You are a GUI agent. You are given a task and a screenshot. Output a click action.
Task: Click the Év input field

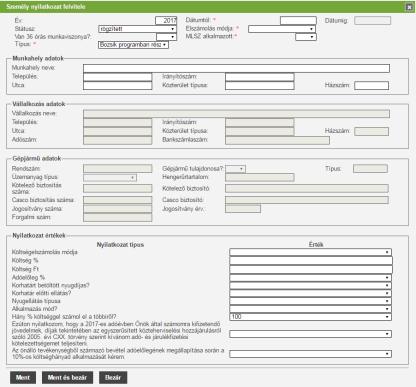click(166, 20)
